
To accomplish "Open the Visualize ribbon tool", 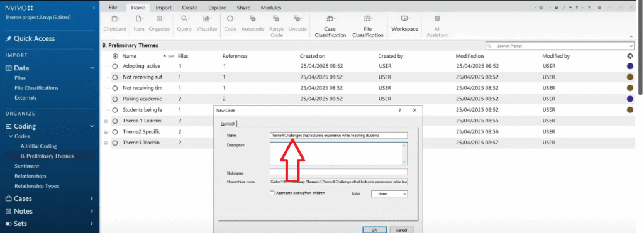I will pos(206,23).
